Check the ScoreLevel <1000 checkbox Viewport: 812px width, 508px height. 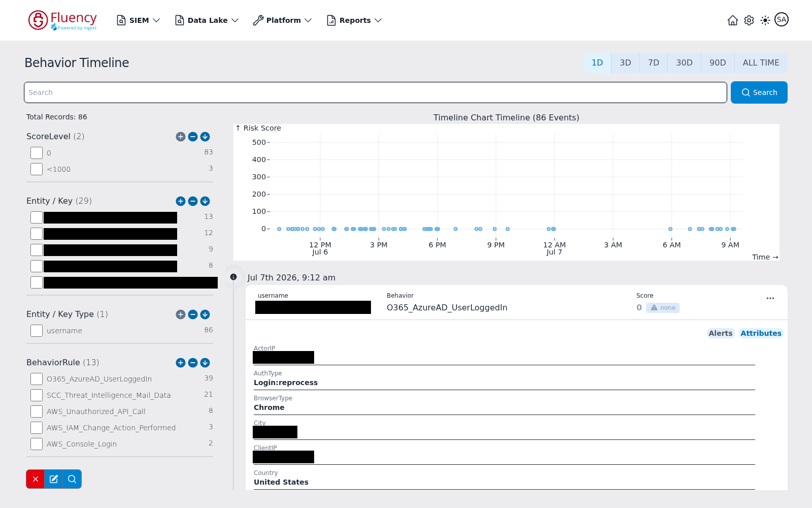(x=37, y=169)
